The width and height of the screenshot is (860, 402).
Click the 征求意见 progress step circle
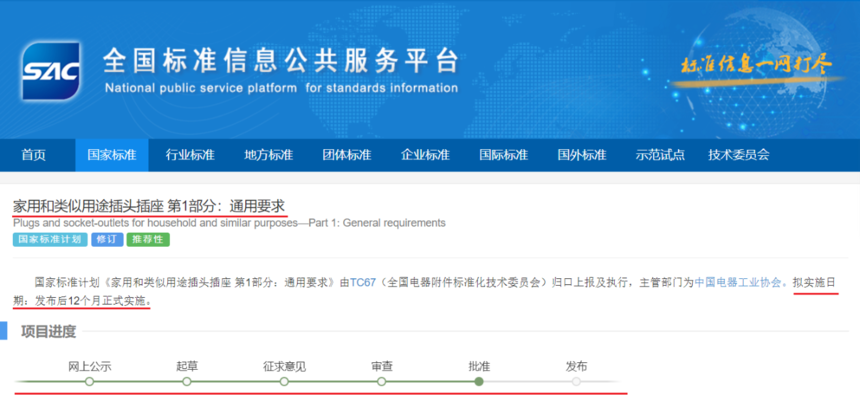[x=284, y=381]
